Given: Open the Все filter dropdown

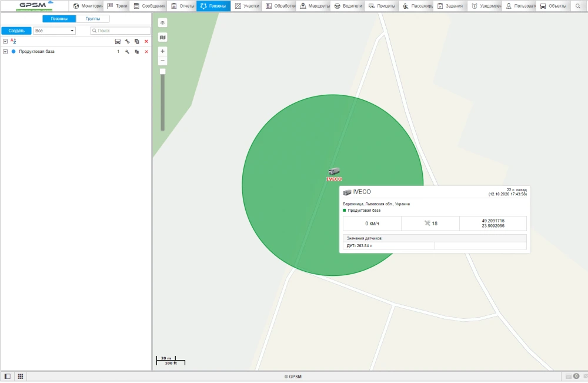Looking at the screenshot, I should tap(54, 30).
